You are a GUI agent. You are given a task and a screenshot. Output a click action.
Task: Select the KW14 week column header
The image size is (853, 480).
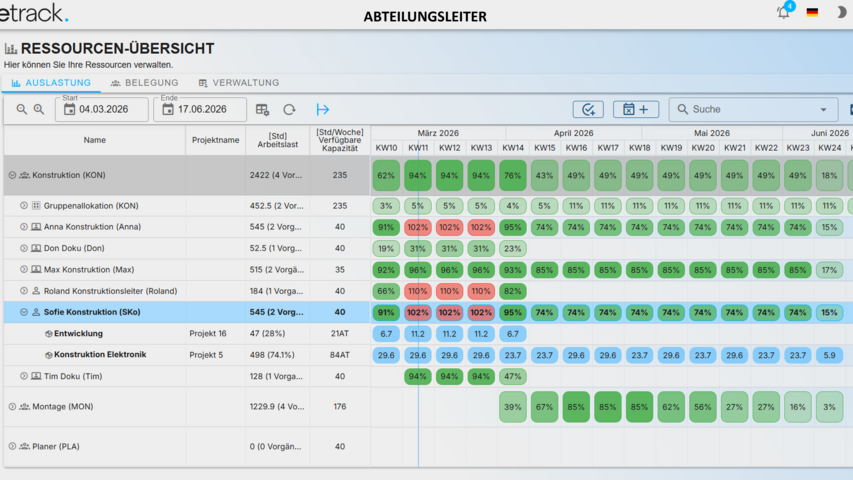[513, 147]
